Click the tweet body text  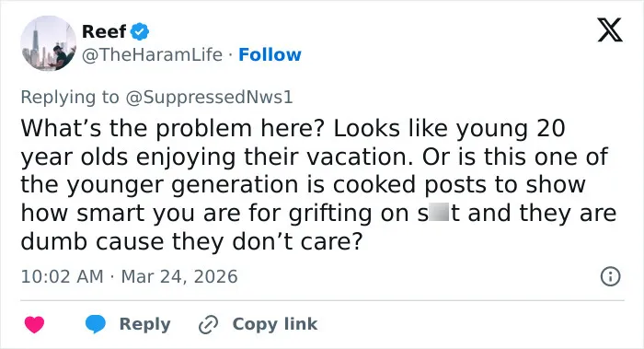click(x=318, y=184)
